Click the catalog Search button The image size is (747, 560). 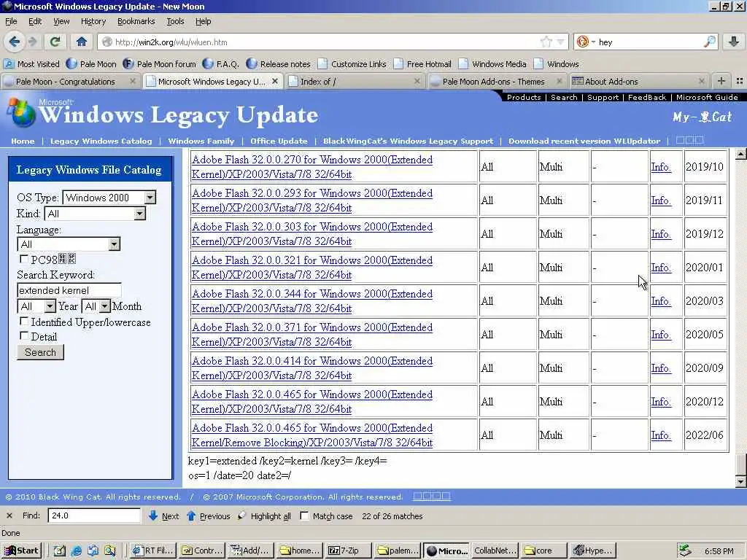(41, 352)
